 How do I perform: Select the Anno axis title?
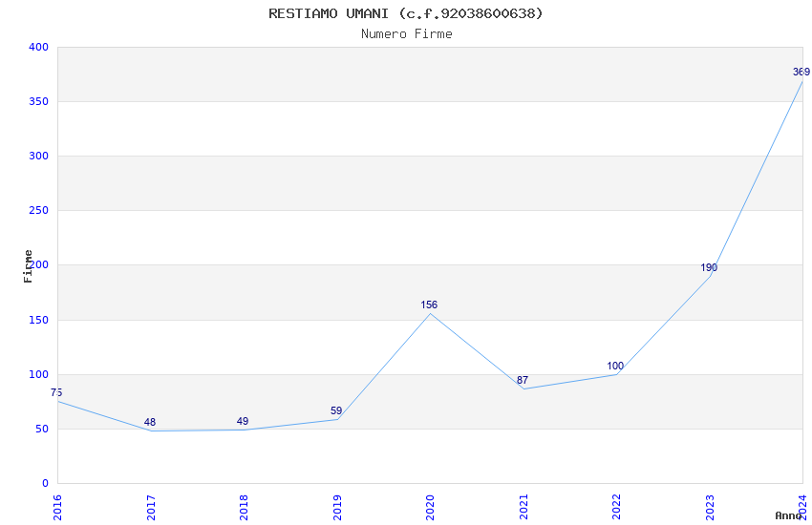pos(788,515)
